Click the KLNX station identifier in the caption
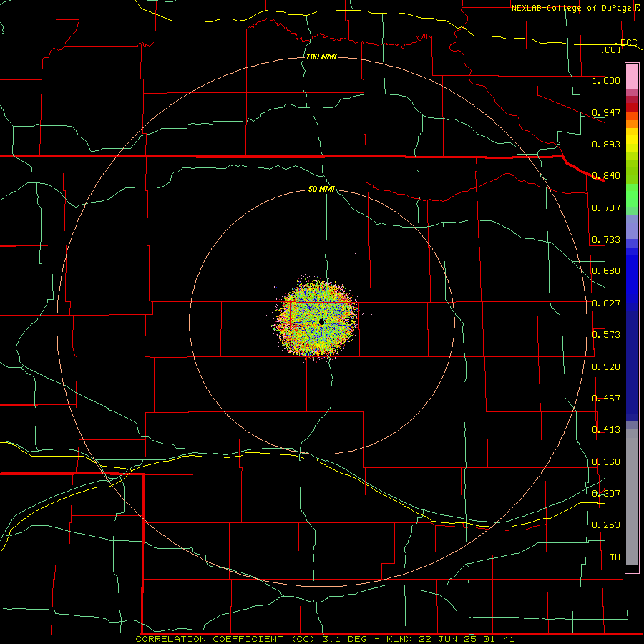Viewport: 644px width, 644px height. tap(399, 639)
